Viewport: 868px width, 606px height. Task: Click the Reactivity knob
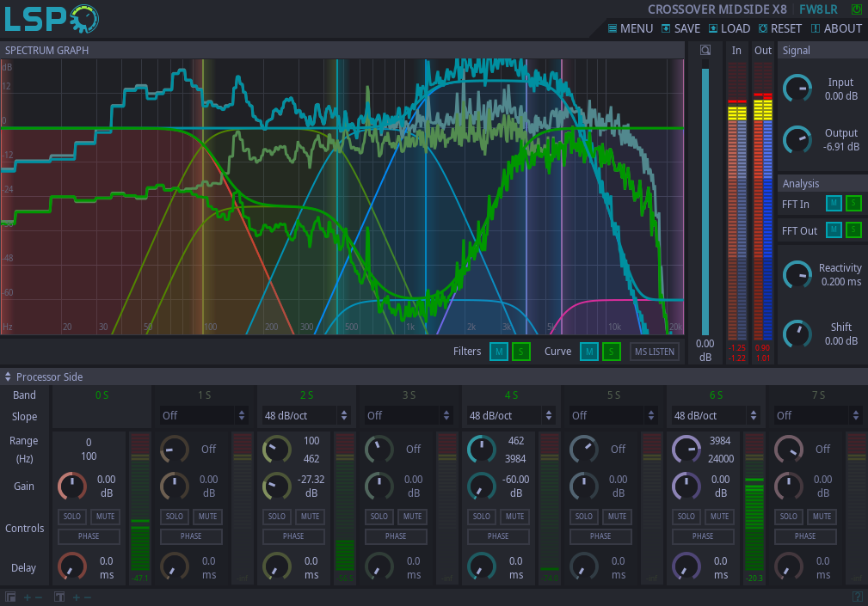(797, 274)
